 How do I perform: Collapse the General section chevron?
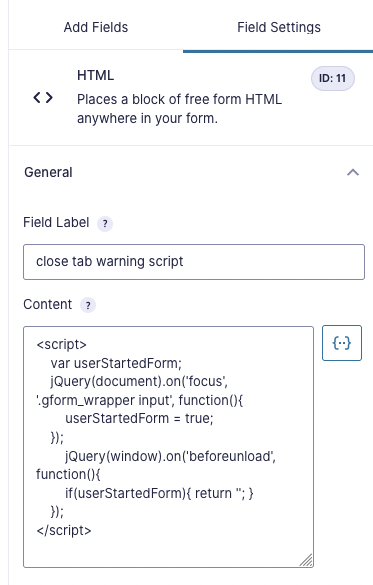pos(353,172)
